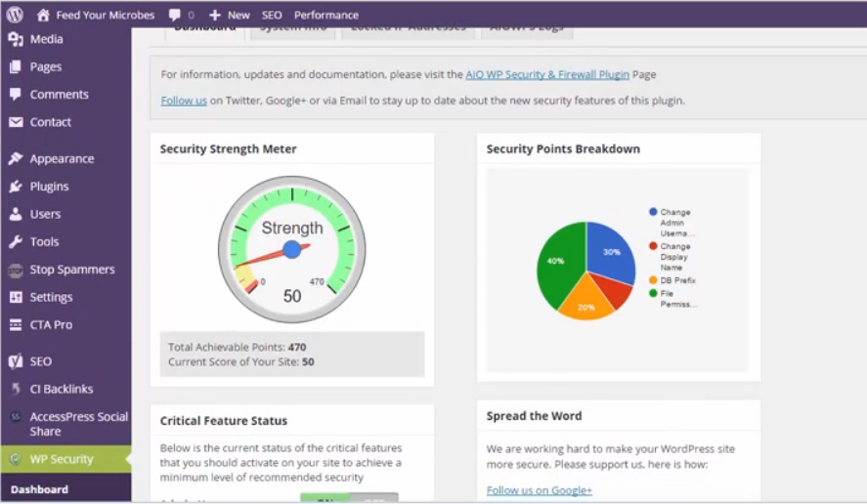
Task: Open the Performance admin bar menu
Action: pos(326,15)
